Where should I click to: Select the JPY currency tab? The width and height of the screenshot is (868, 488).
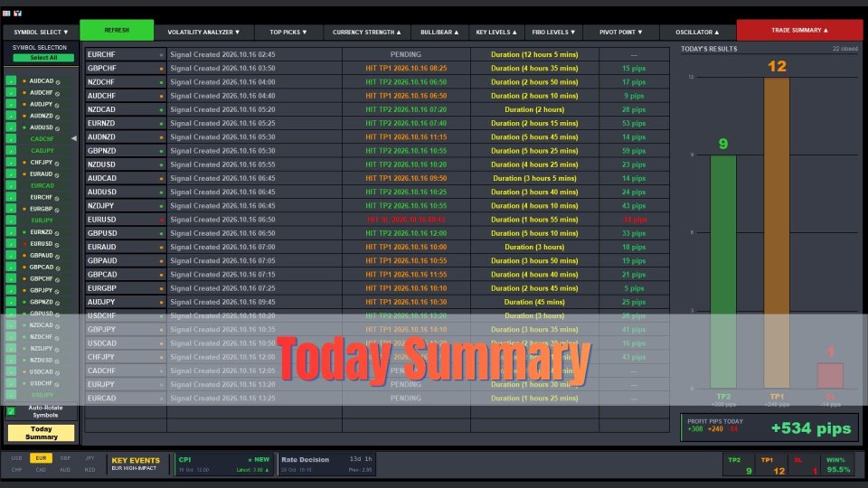[x=90, y=458]
